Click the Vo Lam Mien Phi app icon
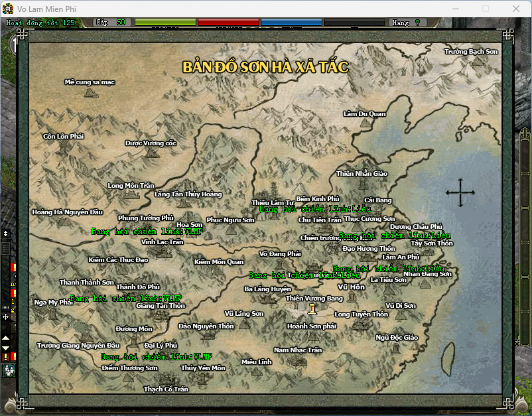532x416 pixels. 9,9
